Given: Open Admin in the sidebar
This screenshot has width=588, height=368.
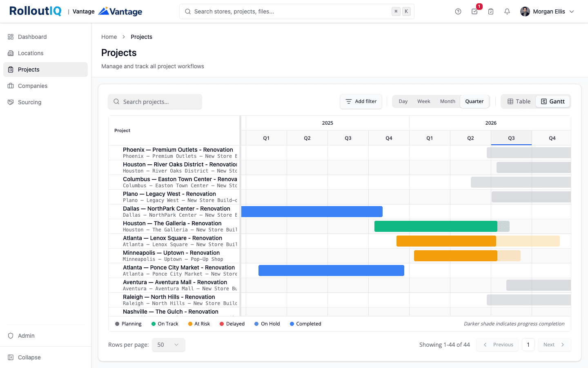Looking at the screenshot, I should (x=45, y=336).
